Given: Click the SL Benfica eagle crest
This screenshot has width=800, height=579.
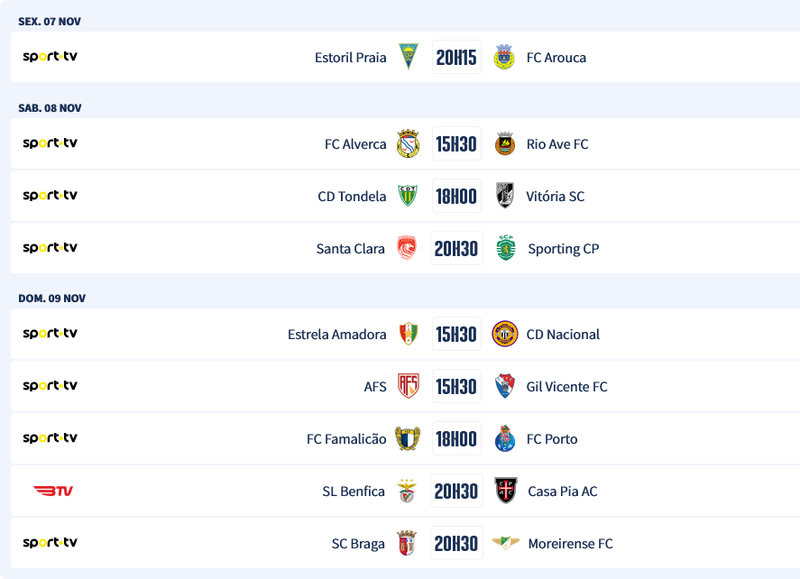Looking at the screenshot, I should coord(407,491).
